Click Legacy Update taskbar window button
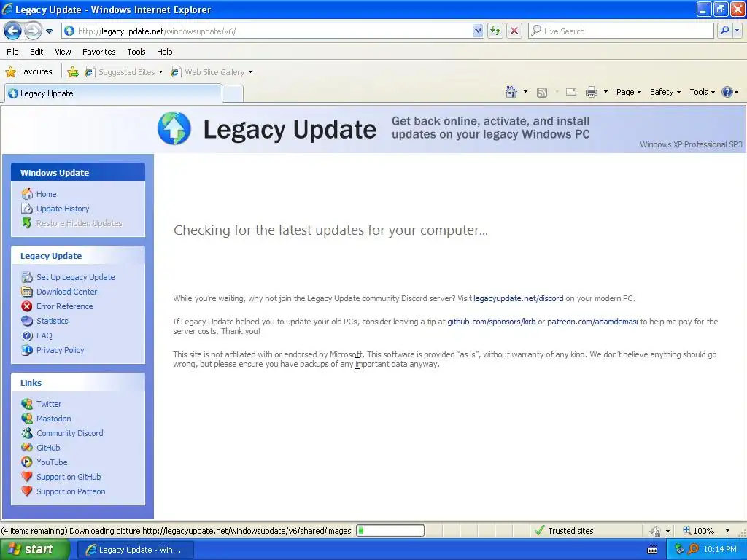The width and height of the screenshot is (747, 560). 135,550
